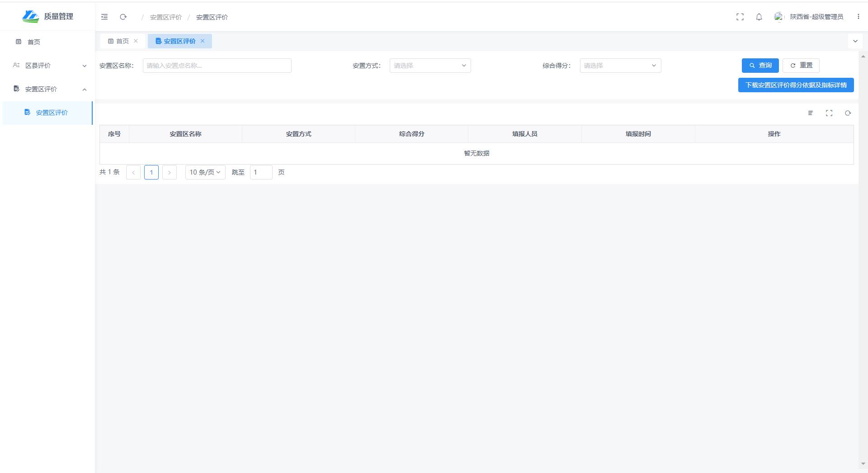The height and width of the screenshot is (473, 868).
Task: Open the 综合得分 dropdown
Action: coord(620,66)
